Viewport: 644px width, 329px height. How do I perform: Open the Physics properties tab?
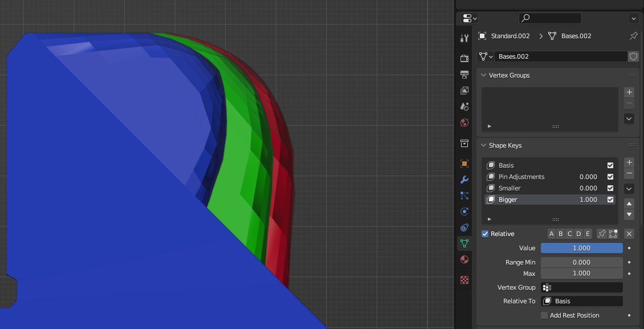(x=464, y=212)
